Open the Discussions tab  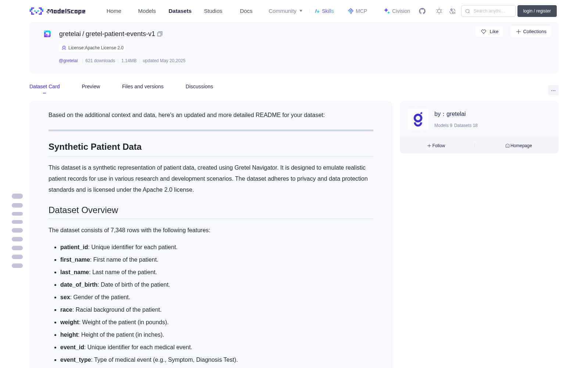pos(199,86)
